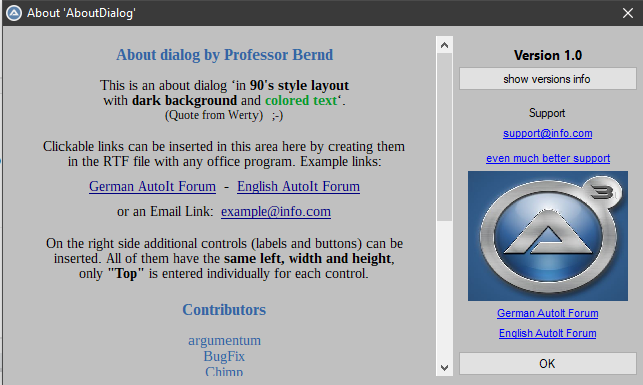This screenshot has height=385, width=643.
Task: Click the bold '90's style layout' words
Action: (x=299, y=85)
